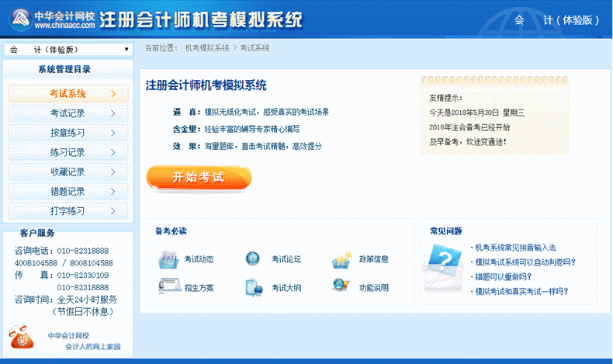613x364 pixels.
Task: Click the customer service telephone icon
Action: click(x=22, y=338)
